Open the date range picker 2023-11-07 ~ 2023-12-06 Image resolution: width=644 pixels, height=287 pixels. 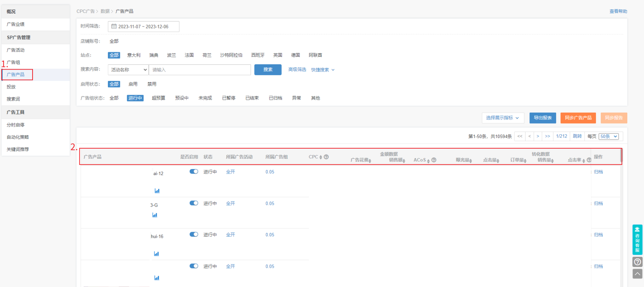click(143, 26)
